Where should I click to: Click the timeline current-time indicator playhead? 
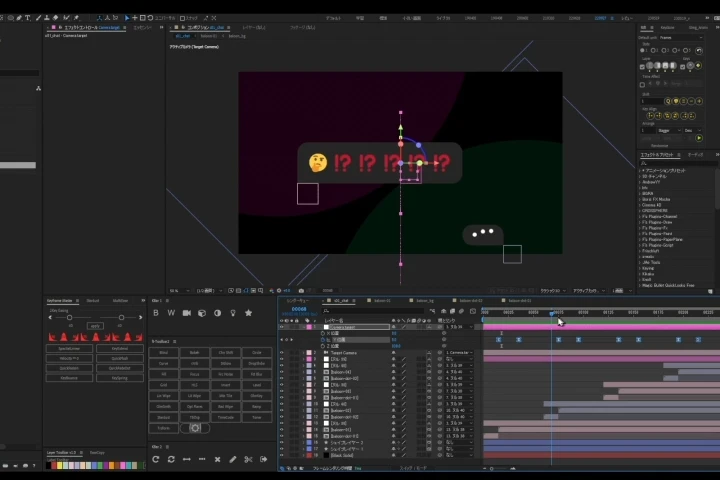coord(551,313)
